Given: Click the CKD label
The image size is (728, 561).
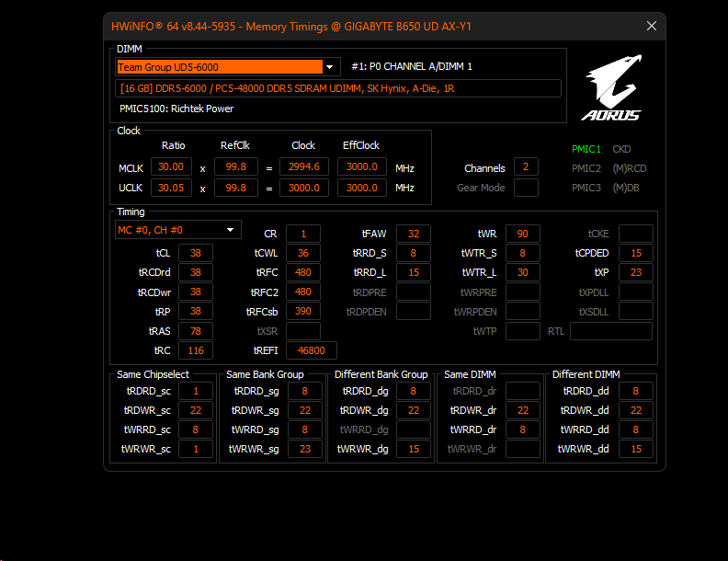Looking at the screenshot, I should click(x=621, y=149).
